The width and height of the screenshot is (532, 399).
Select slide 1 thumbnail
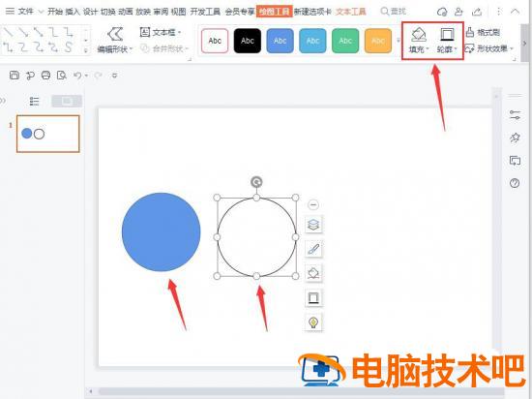tap(47, 134)
